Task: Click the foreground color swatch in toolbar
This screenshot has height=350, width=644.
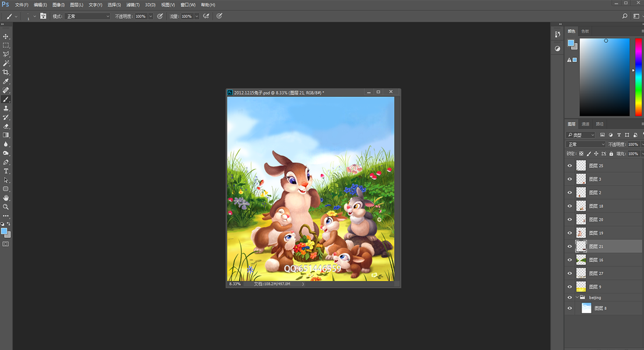Action: (4, 231)
